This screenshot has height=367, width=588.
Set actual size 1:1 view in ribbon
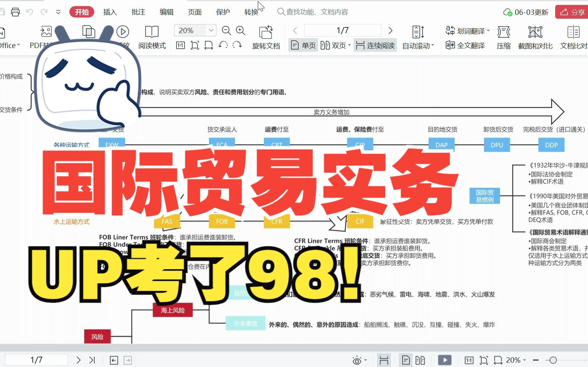180,45
